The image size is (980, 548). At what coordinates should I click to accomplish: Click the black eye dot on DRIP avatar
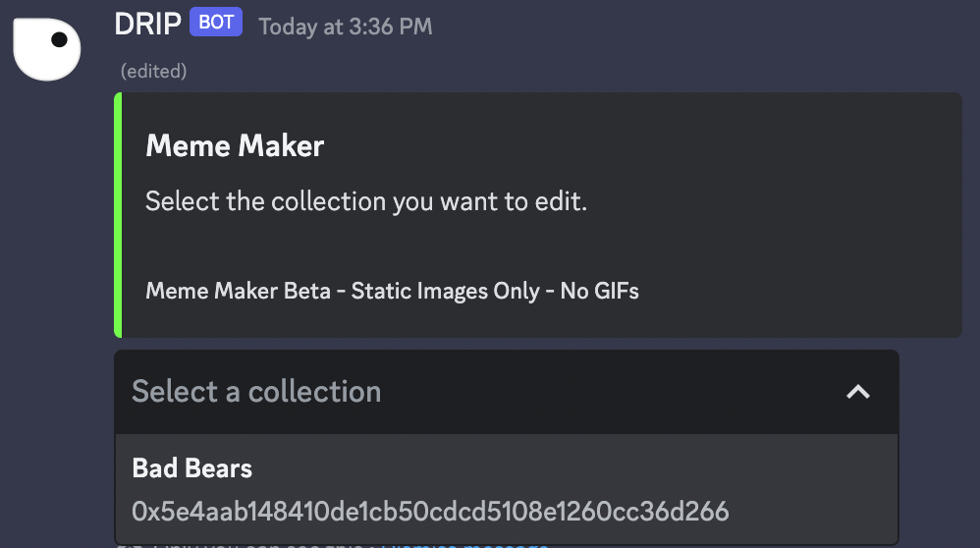click(x=59, y=40)
